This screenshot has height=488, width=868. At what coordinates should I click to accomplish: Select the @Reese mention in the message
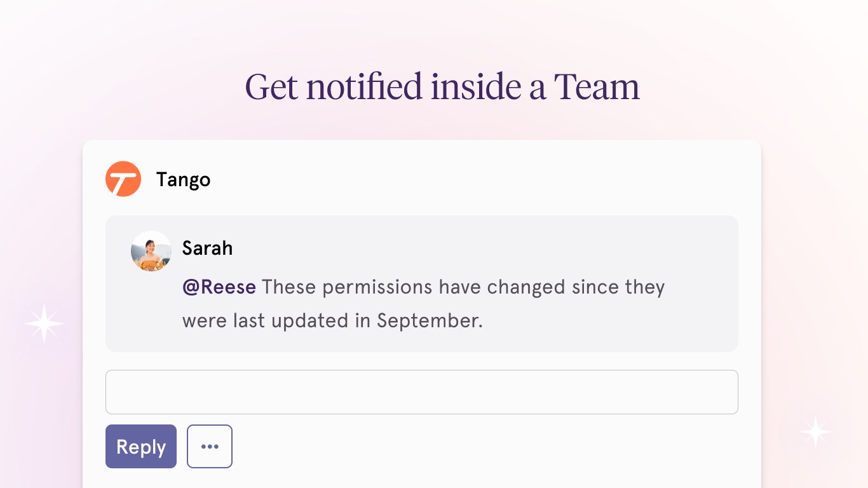coord(219,287)
